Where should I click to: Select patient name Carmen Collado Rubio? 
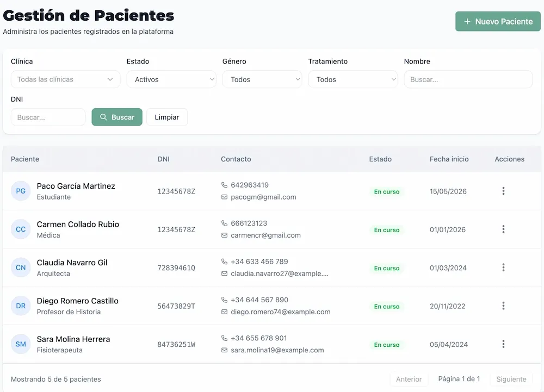click(x=78, y=224)
